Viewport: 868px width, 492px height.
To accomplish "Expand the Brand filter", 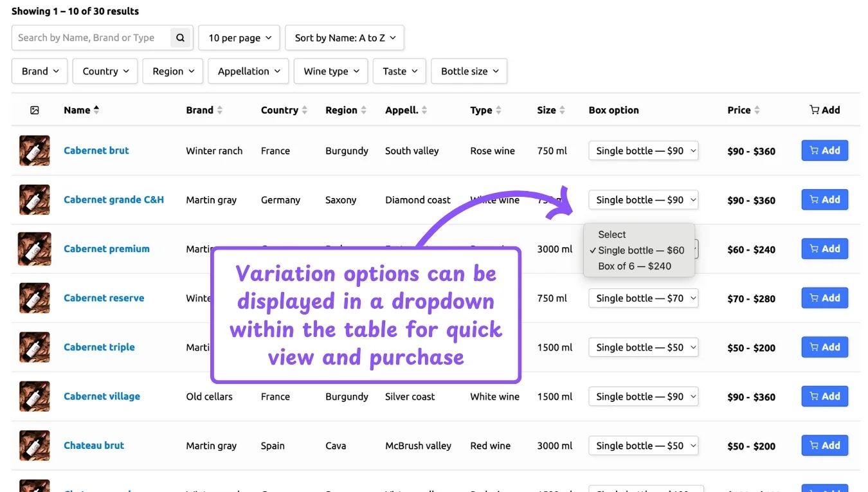I will [x=40, y=71].
